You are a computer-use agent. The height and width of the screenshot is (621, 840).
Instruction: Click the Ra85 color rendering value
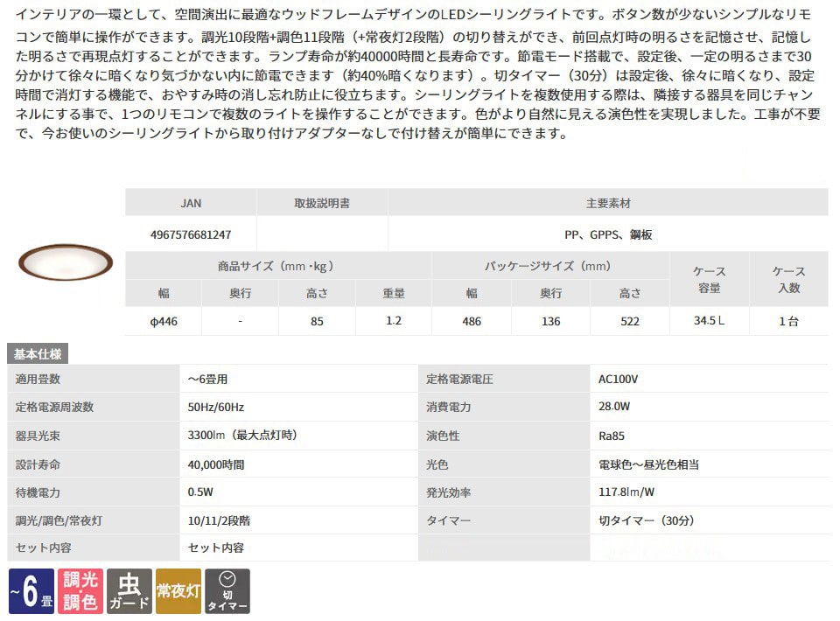612,436
